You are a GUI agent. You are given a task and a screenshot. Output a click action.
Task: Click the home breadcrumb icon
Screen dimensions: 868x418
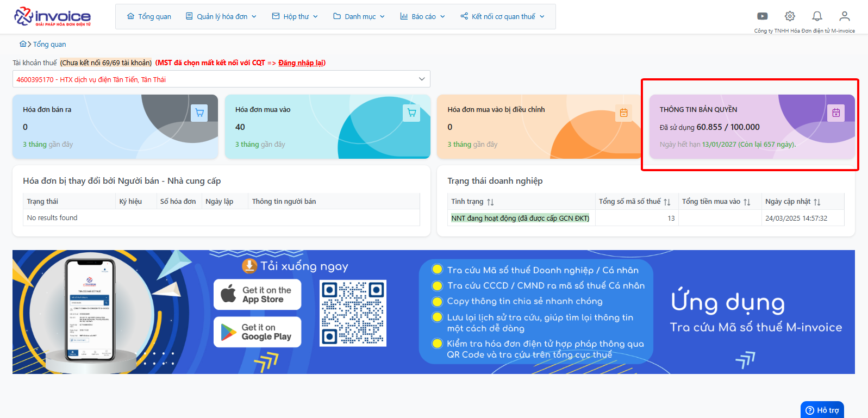pos(23,44)
